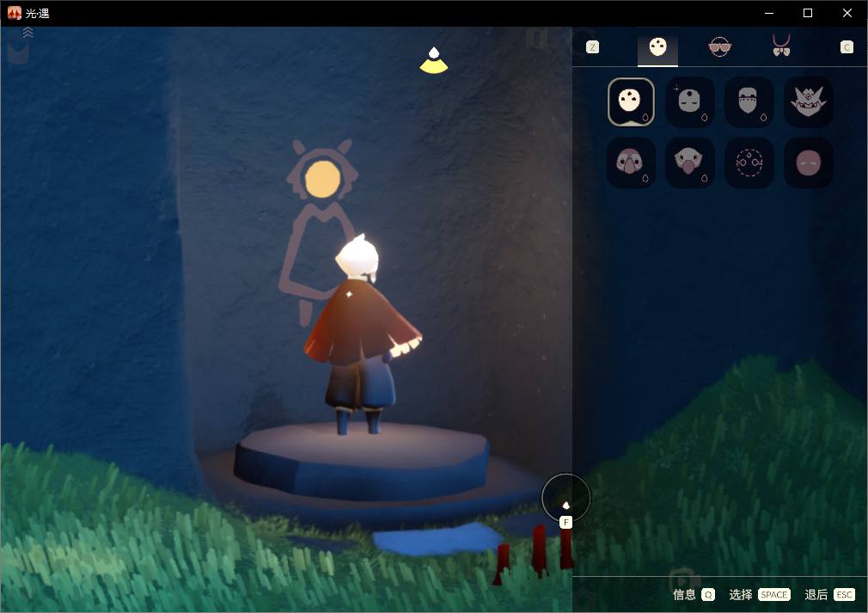
Task: Pick the grey bird mask with pink beak
Action: click(690, 162)
